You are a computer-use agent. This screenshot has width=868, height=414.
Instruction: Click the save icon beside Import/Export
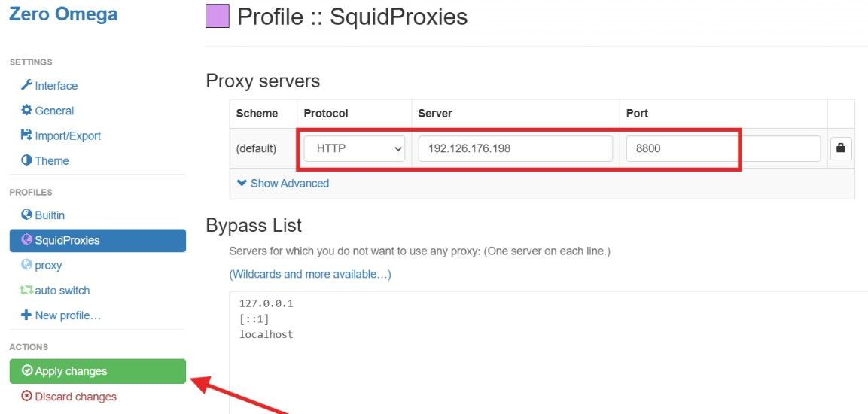[x=26, y=135]
